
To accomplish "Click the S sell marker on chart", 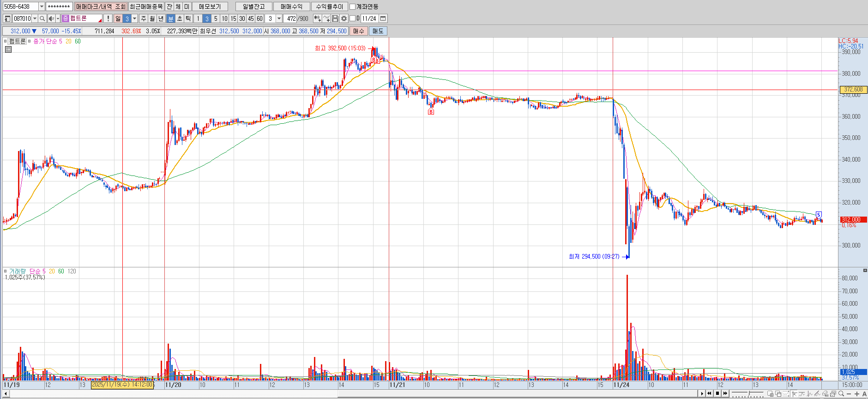I will [819, 215].
